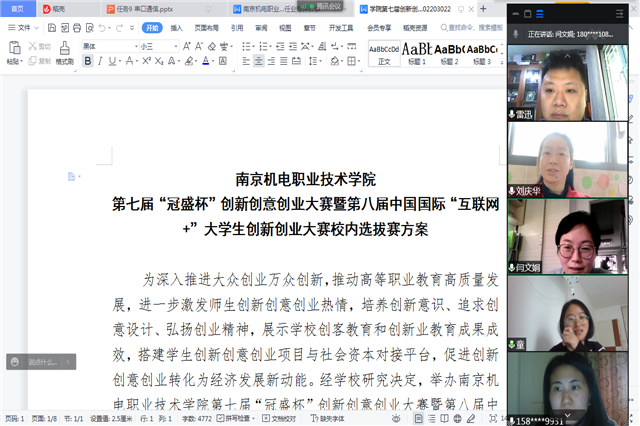The image size is (640, 426).
Task: Apply italic formatting to text
Action: tap(101, 61)
